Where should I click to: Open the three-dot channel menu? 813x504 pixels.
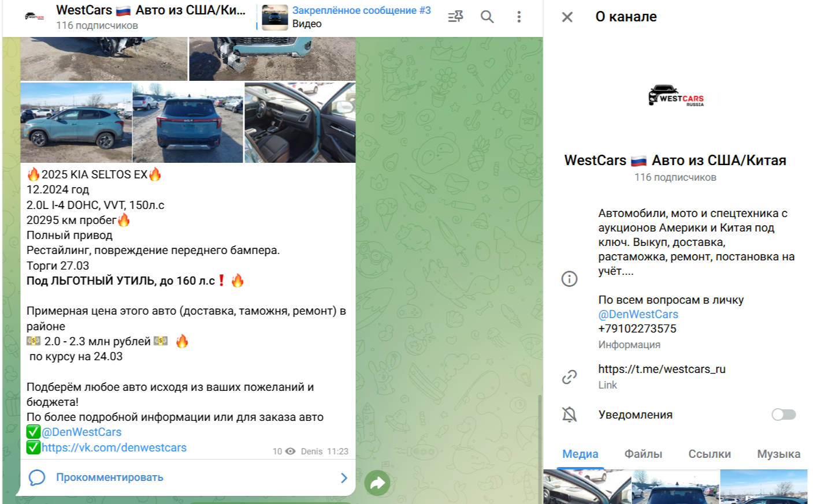pyautogui.click(x=519, y=17)
